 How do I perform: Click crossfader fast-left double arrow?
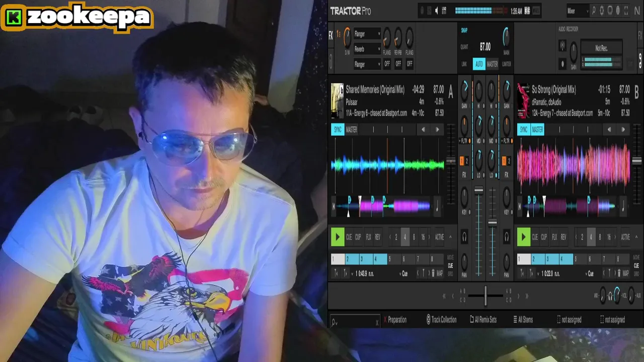(444, 296)
